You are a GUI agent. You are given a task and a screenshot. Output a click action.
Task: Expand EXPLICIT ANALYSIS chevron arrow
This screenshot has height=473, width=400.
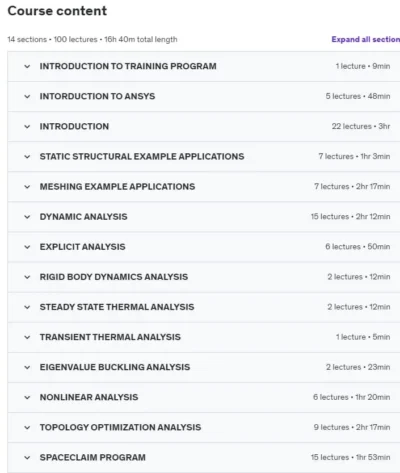[x=27, y=247]
